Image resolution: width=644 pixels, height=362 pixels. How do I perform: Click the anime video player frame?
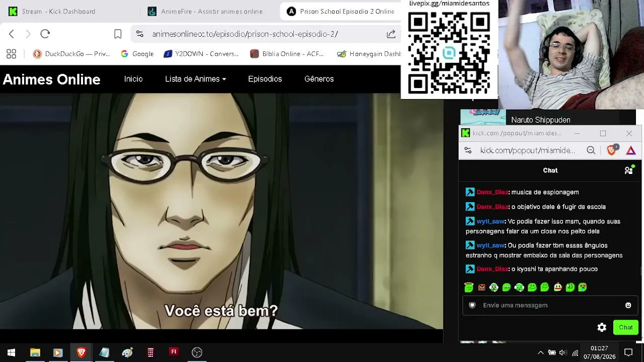coord(221,211)
